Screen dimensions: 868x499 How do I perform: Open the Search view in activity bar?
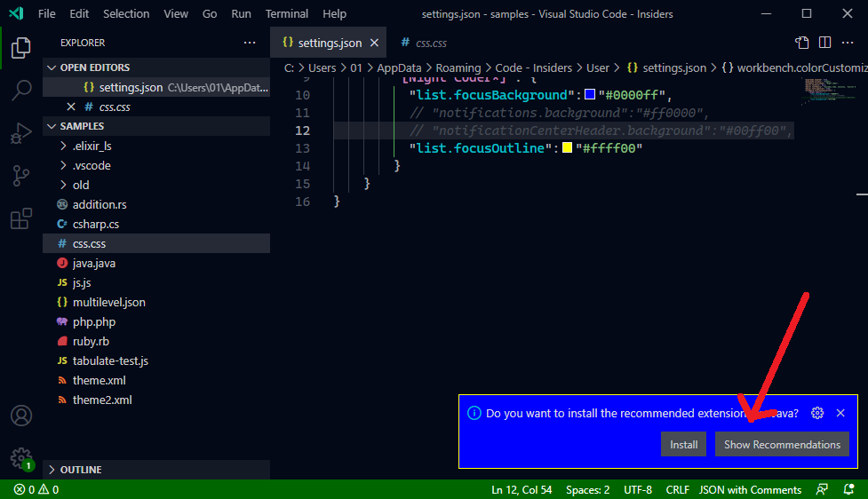point(21,91)
